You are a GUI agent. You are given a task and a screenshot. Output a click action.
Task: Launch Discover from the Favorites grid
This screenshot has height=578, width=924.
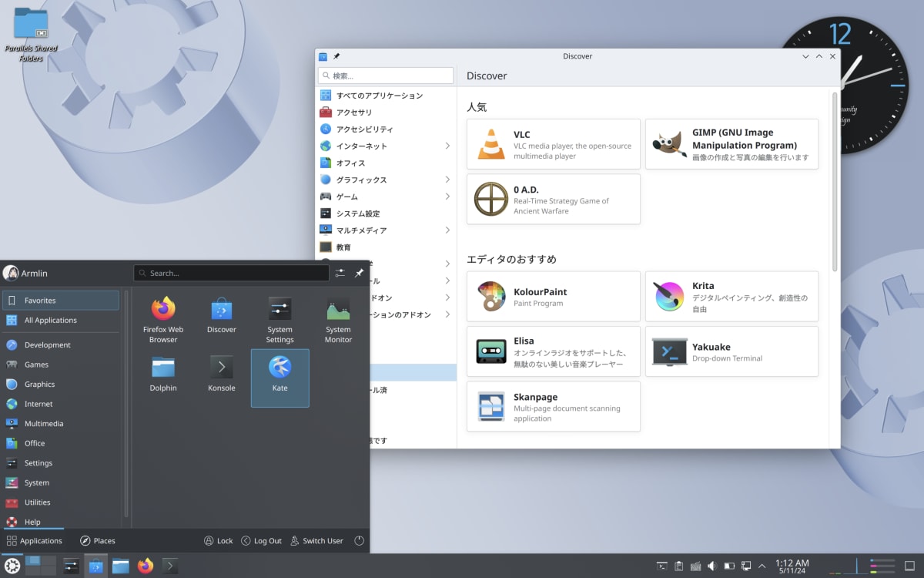(x=222, y=320)
